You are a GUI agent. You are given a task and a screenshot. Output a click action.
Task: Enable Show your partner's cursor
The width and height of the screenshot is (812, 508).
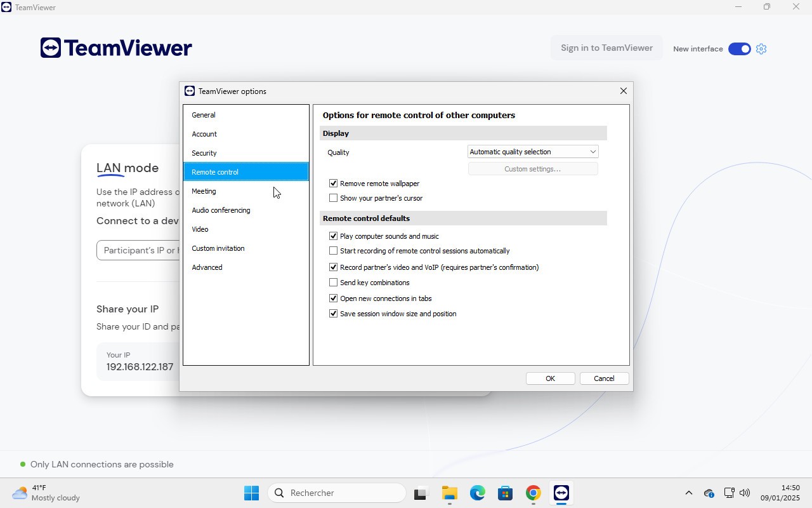tap(334, 198)
